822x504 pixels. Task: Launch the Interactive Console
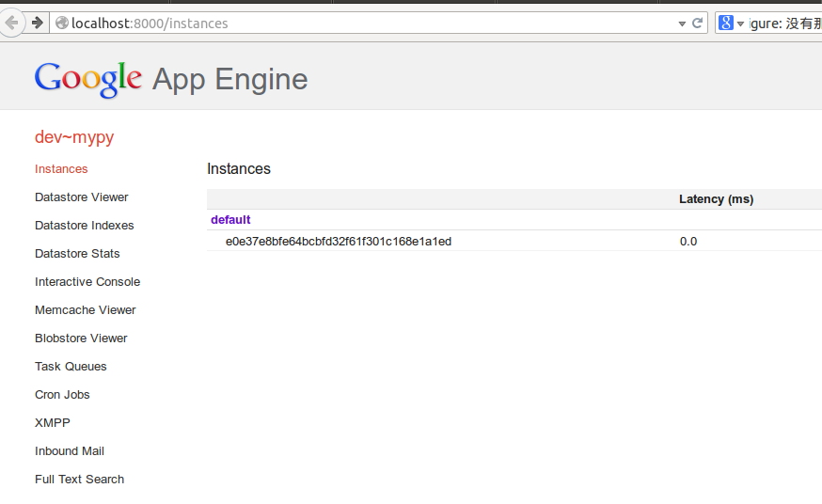tap(87, 282)
